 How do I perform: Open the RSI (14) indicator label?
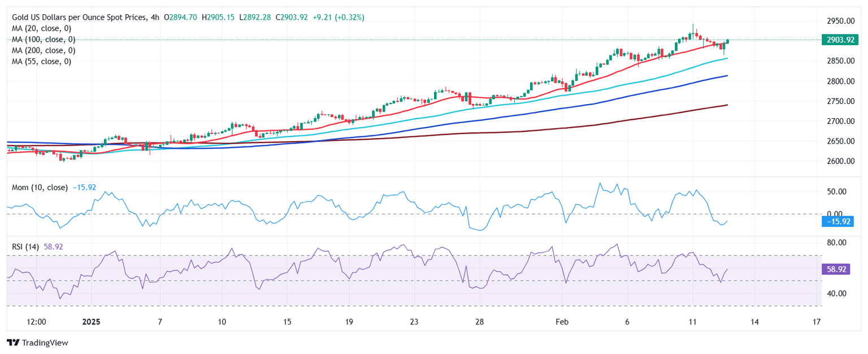(x=26, y=247)
